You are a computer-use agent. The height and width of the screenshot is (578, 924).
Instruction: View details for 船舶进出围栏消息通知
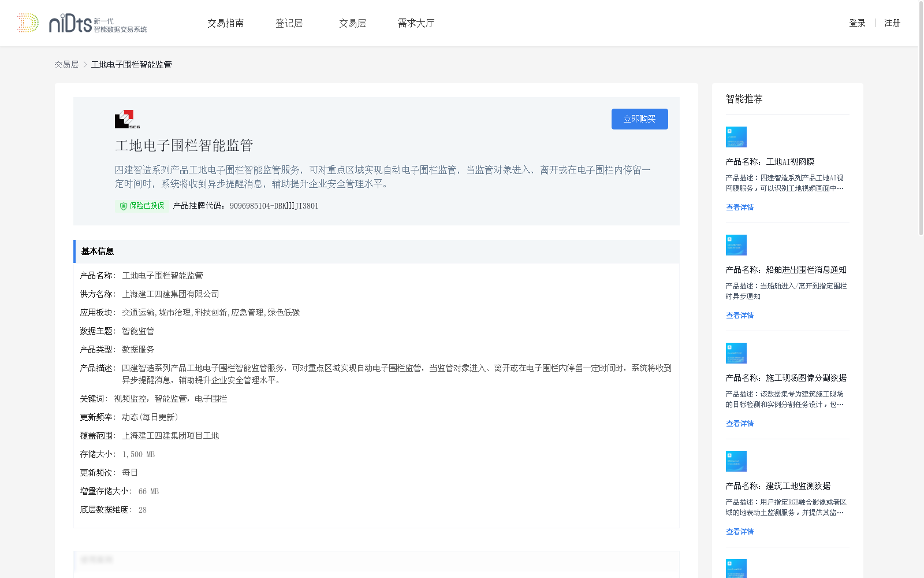740,316
